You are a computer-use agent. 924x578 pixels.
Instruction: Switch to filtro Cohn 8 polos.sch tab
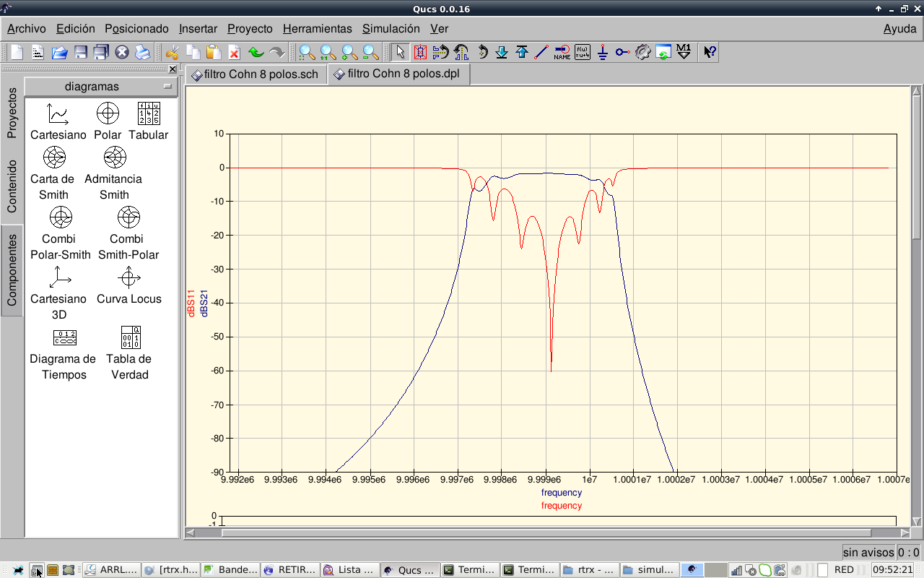tap(255, 74)
